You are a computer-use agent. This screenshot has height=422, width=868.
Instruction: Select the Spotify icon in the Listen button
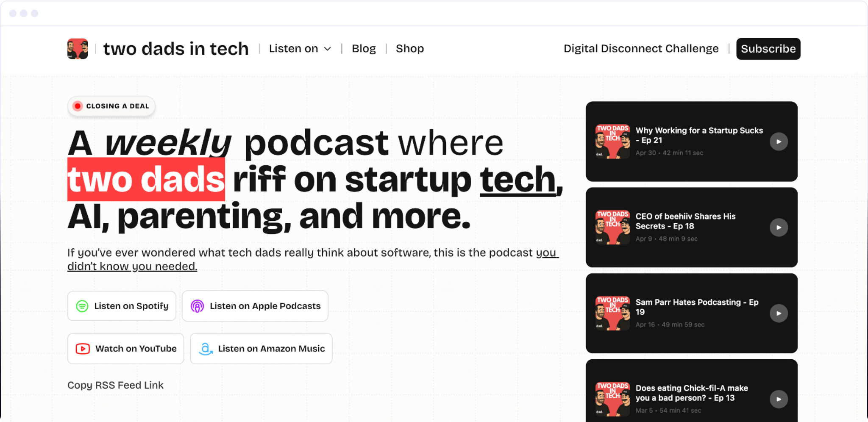82,306
